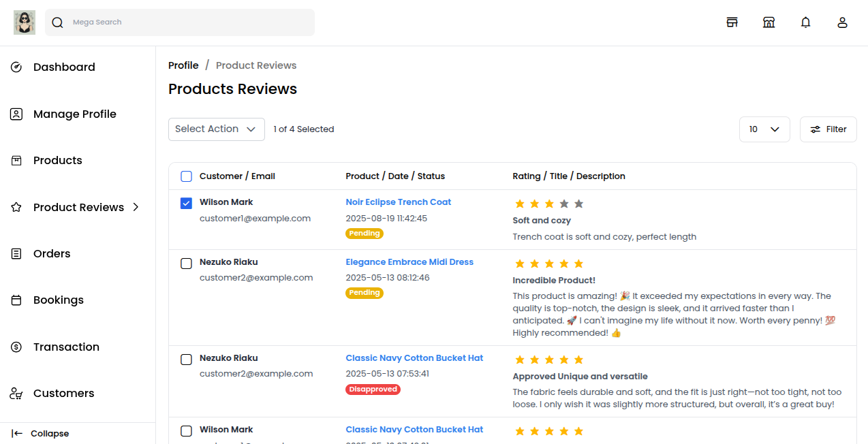Select all reviews with the header checkbox

[x=186, y=176]
